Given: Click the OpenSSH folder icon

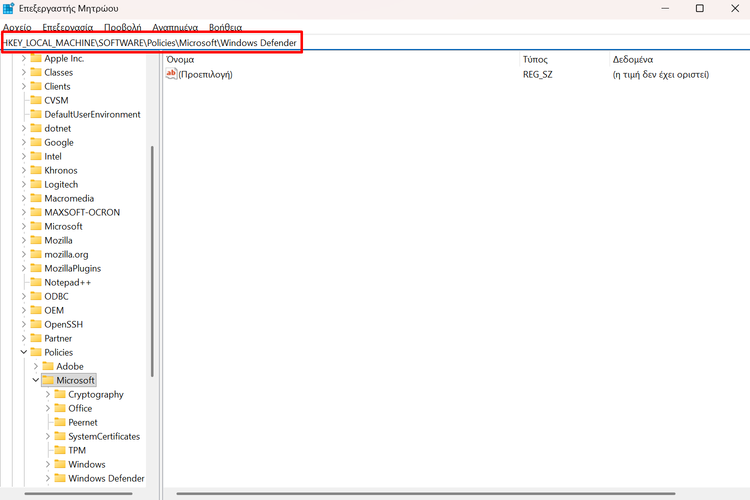Looking at the screenshot, I should coord(36,325).
